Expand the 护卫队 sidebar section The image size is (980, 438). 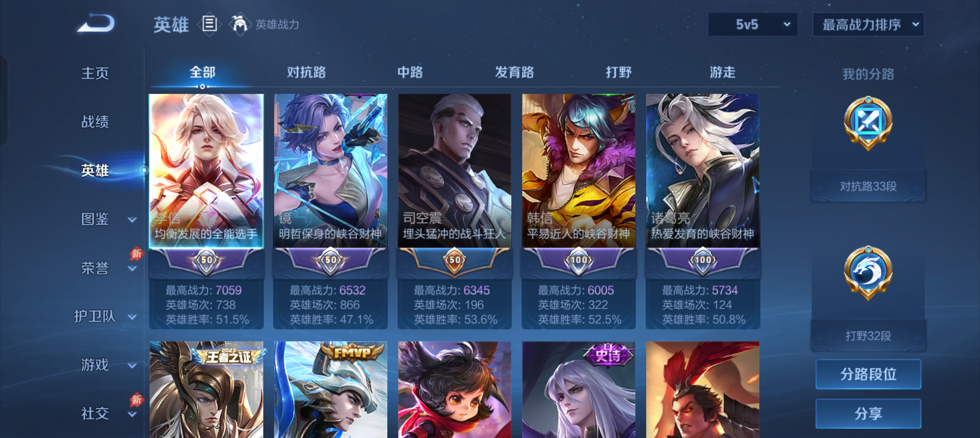[132, 317]
